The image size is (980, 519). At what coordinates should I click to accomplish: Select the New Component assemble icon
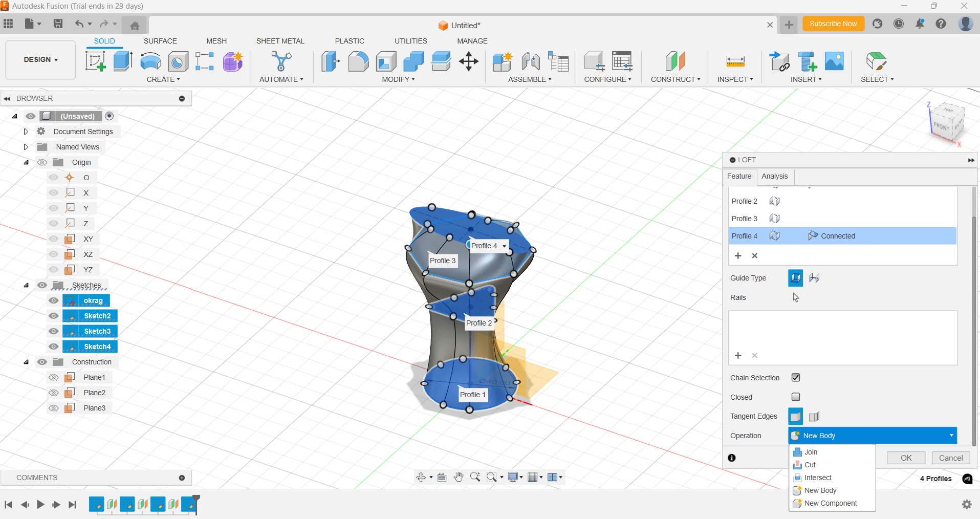tap(503, 61)
